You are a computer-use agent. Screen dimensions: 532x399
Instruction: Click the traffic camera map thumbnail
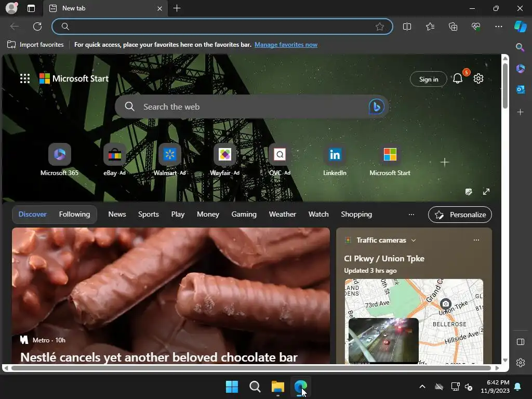414,321
